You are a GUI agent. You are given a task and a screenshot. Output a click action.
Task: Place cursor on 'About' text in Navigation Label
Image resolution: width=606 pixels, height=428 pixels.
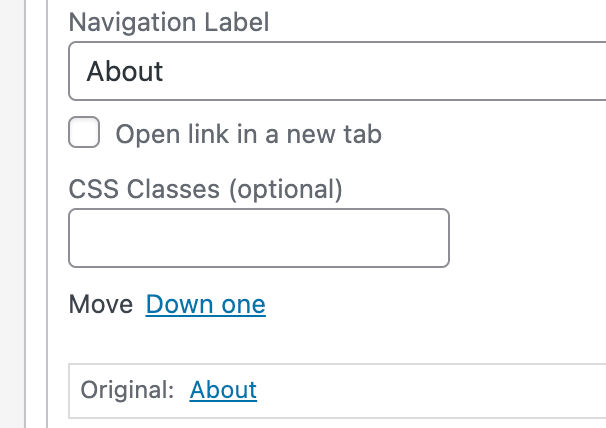coord(125,72)
